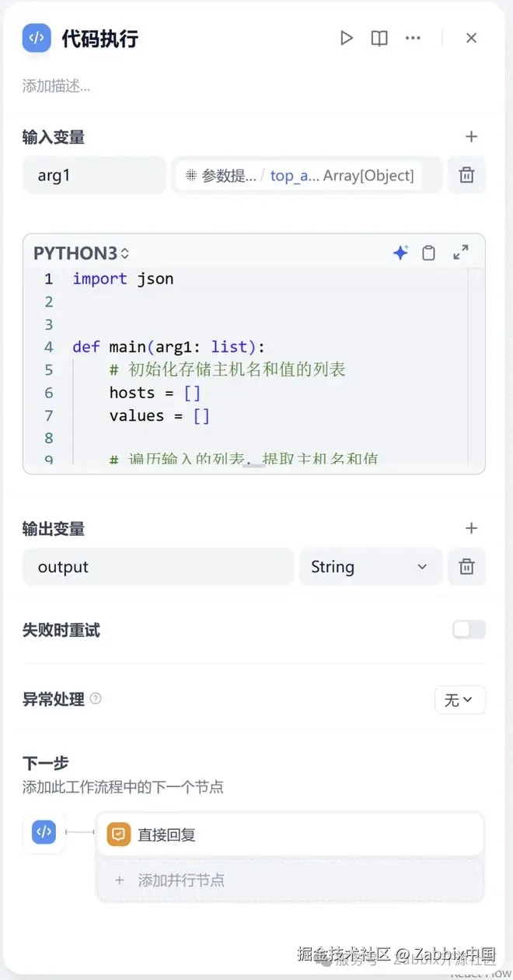Open the direct reply next-step node
The image size is (513, 980).
click(289, 835)
